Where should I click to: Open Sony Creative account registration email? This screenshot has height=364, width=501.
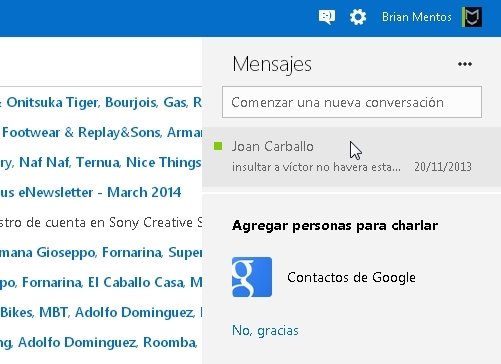point(101,222)
